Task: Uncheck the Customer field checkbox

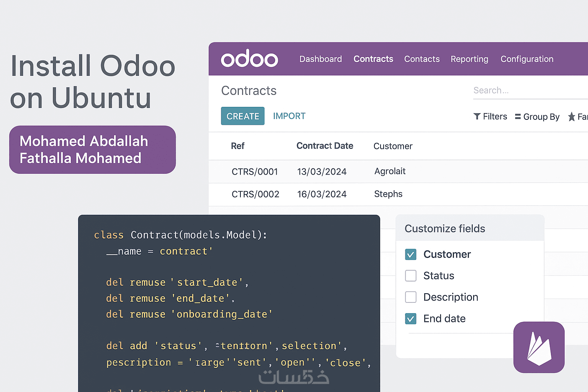Action: [411, 255]
